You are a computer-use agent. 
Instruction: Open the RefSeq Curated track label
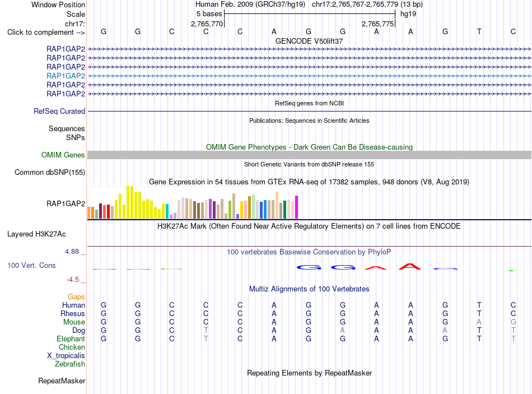click(x=59, y=111)
